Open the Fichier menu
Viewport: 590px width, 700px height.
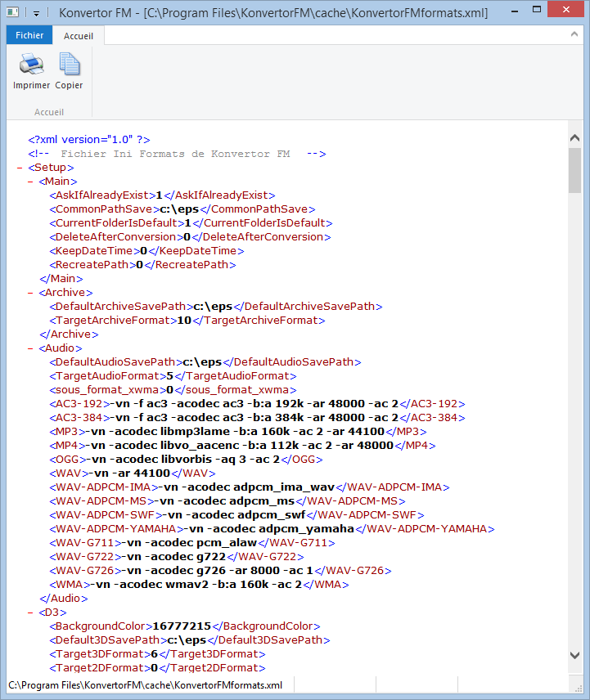(29, 35)
